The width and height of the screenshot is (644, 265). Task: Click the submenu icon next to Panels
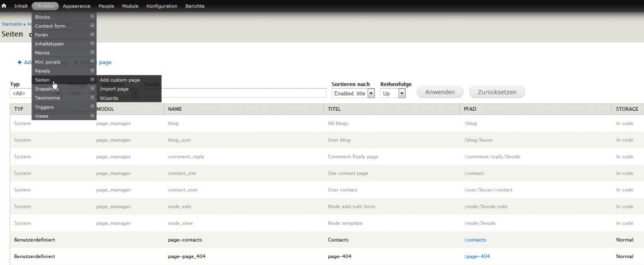tap(92, 71)
